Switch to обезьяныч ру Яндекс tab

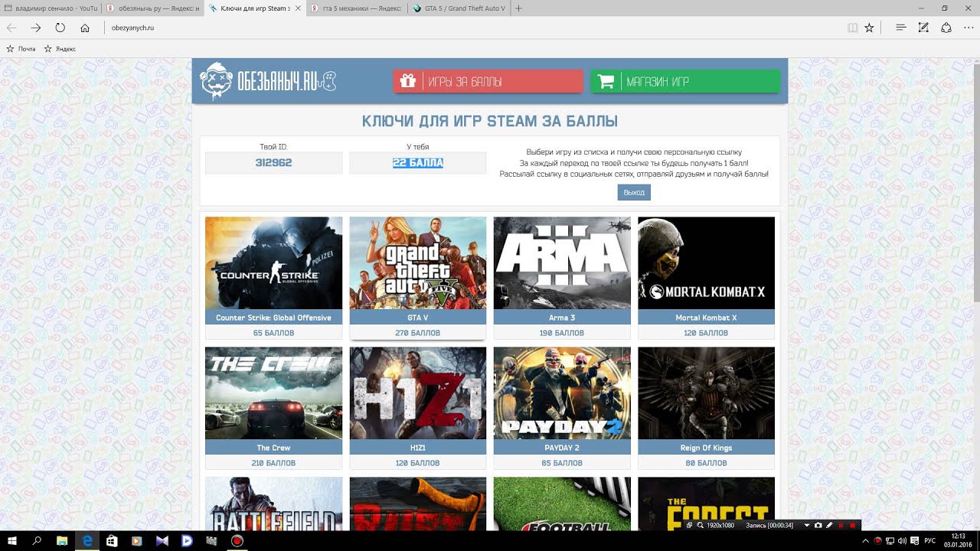coord(152,8)
